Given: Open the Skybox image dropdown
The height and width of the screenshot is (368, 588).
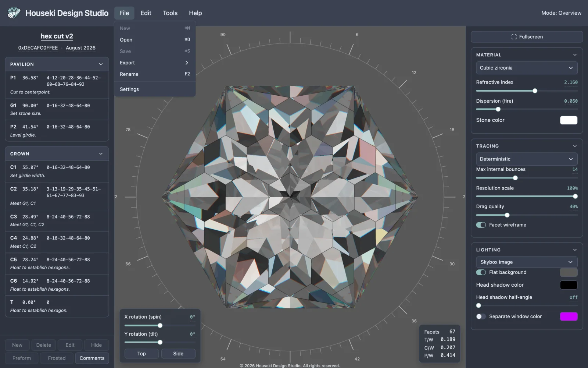Looking at the screenshot, I should (x=527, y=262).
